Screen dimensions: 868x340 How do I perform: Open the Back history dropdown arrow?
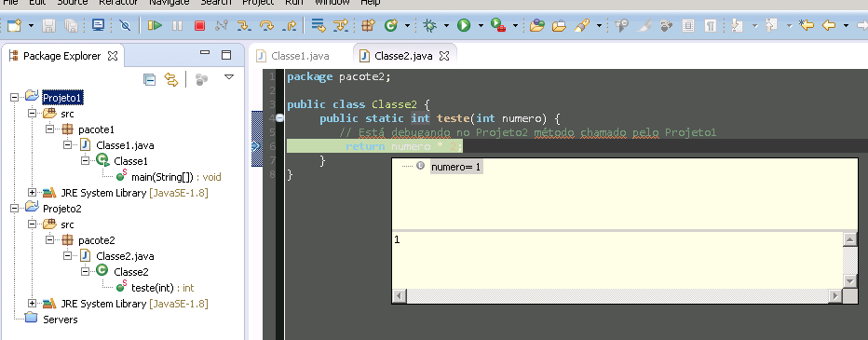tap(846, 25)
